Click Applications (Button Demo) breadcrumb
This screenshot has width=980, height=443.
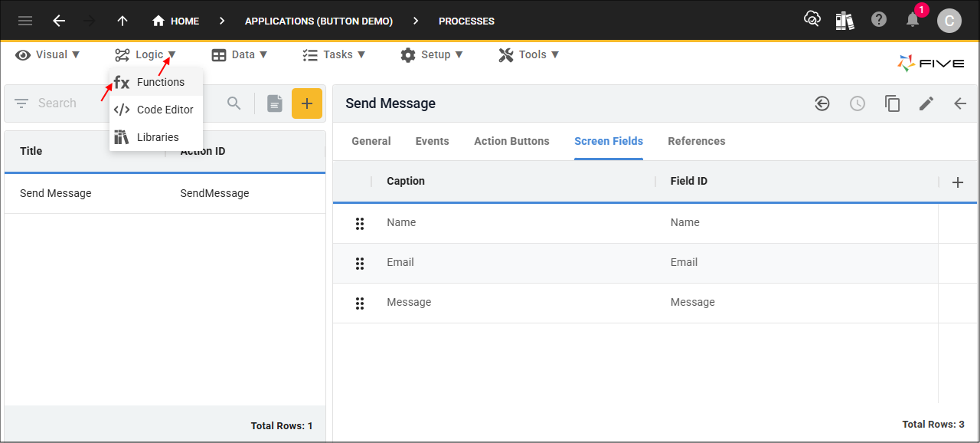318,21
